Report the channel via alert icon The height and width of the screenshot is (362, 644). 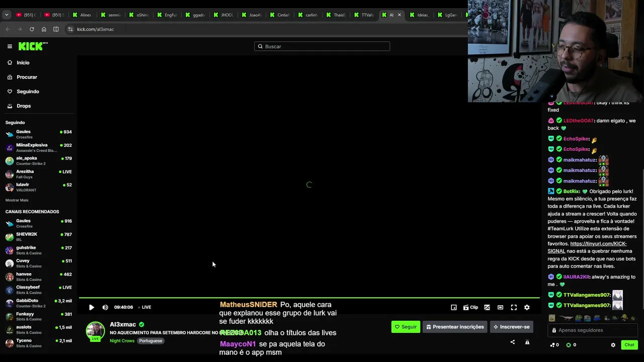tap(527, 342)
